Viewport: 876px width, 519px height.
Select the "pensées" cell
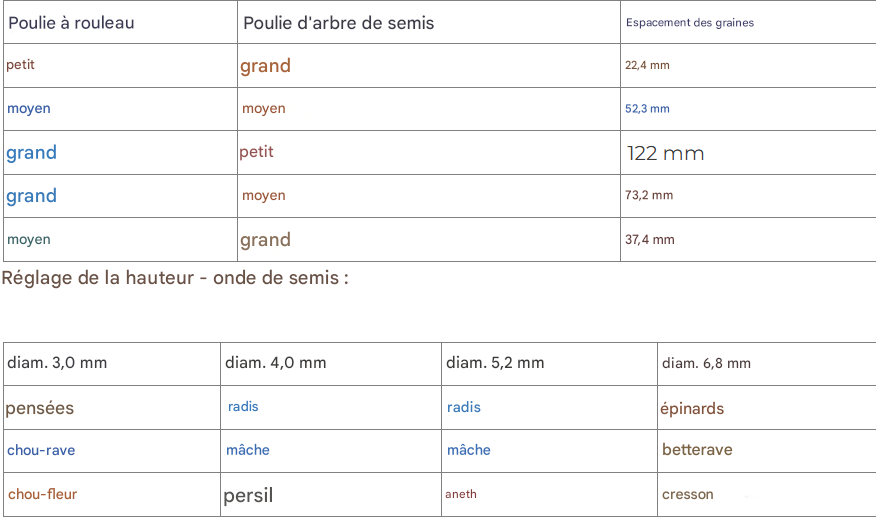pos(40,408)
